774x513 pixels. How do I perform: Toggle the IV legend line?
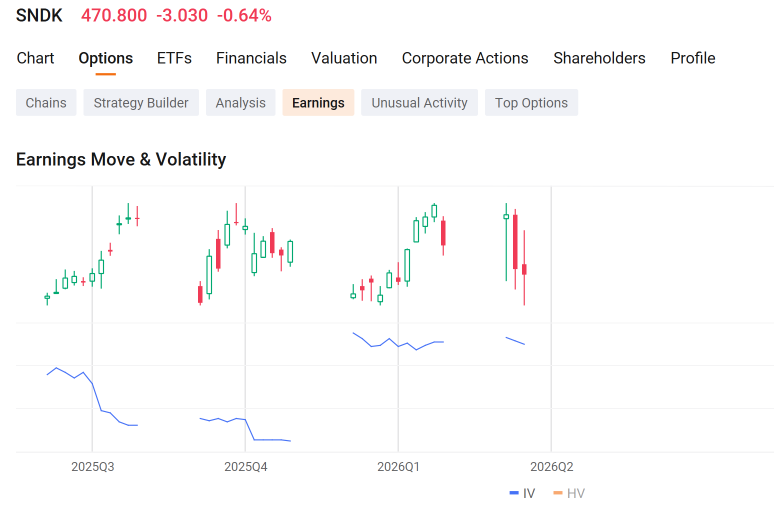coord(522,493)
